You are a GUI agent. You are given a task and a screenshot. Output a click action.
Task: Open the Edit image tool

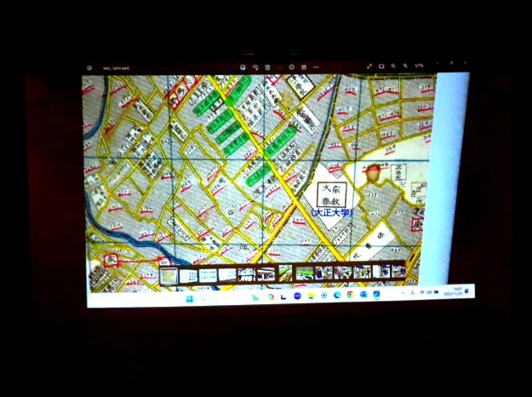pos(243,67)
